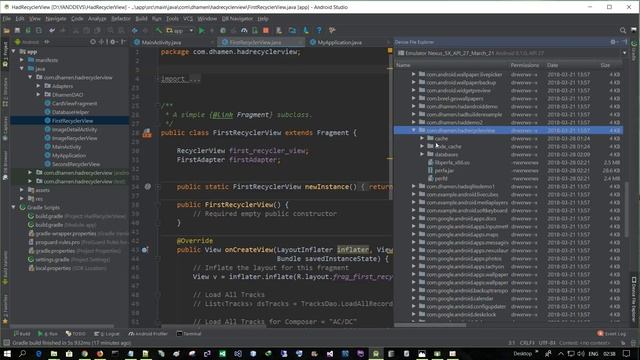Click the green Run app button
This screenshot has height=360, width=640.
pyautogui.click(x=201, y=30)
